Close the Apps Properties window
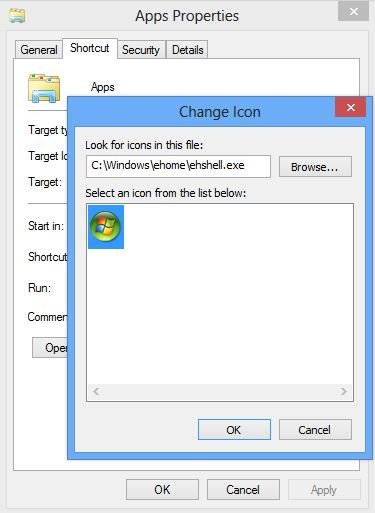375x513 pixels. (x=353, y=12)
